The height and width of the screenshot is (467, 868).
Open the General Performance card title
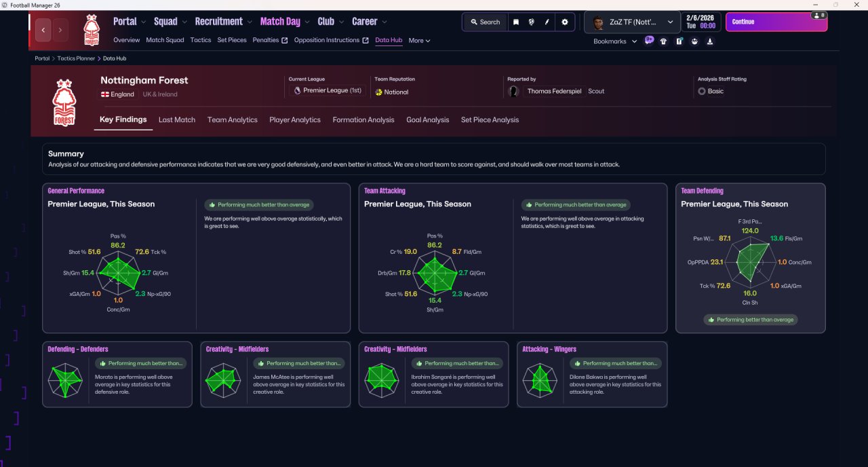[76, 191]
